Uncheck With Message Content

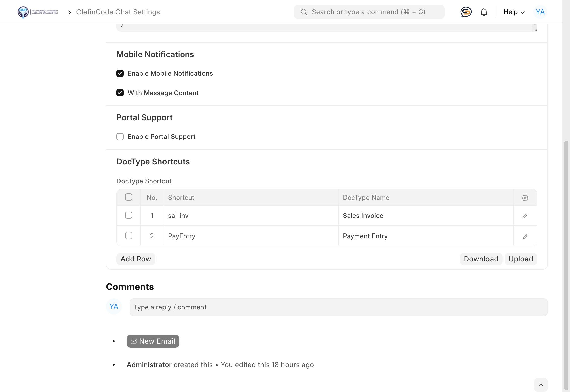pyautogui.click(x=120, y=93)
